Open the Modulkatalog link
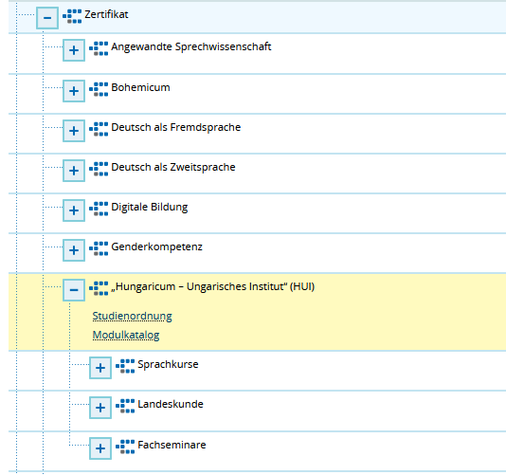The height and width of the screenshot is (475, 506). [x=126, y=335]
